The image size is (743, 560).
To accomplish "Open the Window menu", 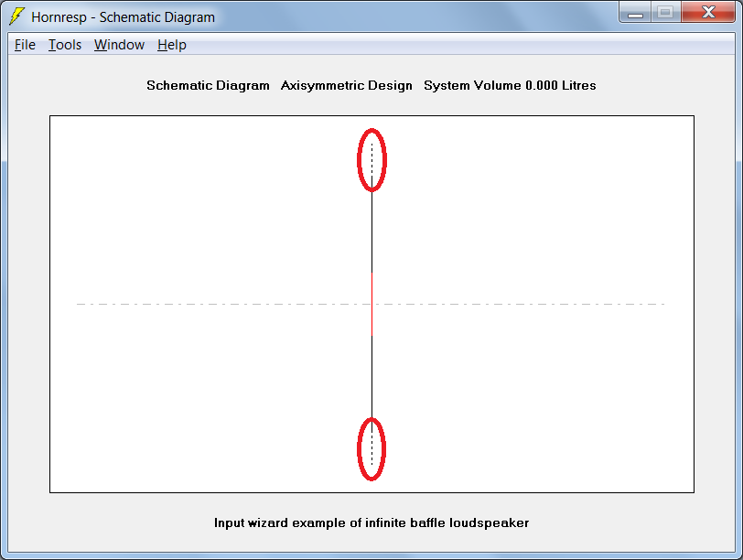I will point(119,45).
